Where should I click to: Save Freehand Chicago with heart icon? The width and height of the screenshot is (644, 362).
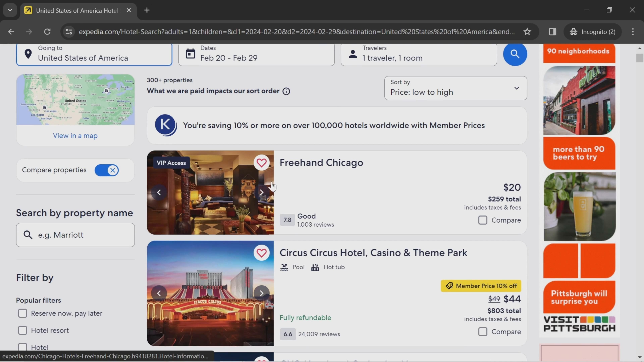click(261, 163)
